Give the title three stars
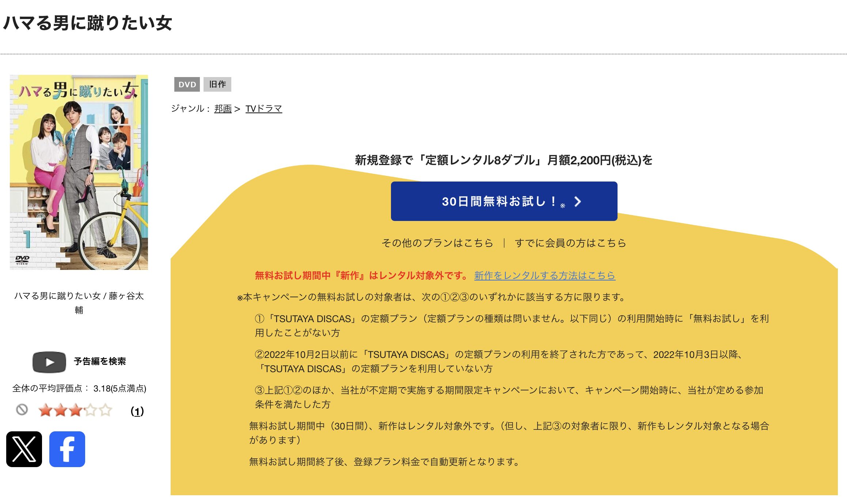 (x=75, y=410)
